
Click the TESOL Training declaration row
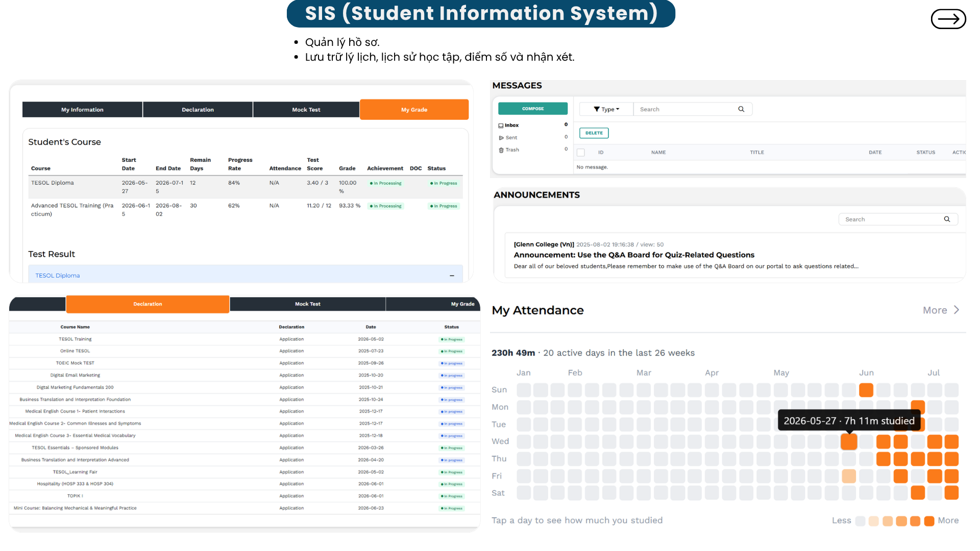pos(244,339)
